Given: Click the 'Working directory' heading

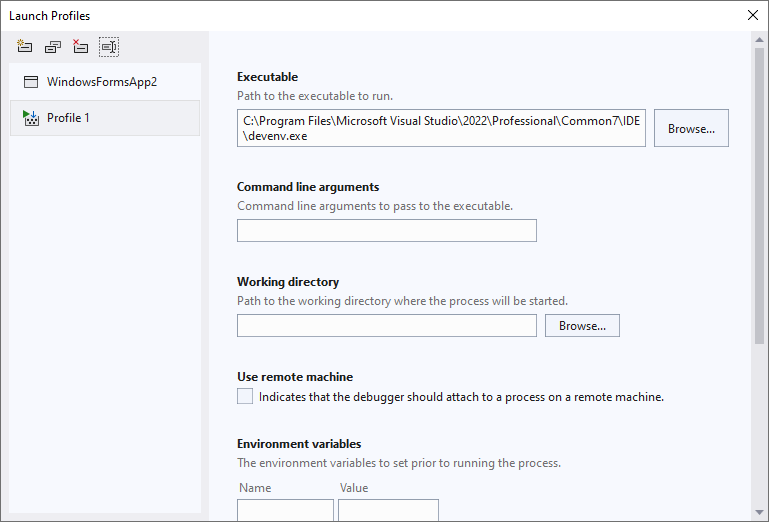Looking at the screenshot, I should coord(288,282).
